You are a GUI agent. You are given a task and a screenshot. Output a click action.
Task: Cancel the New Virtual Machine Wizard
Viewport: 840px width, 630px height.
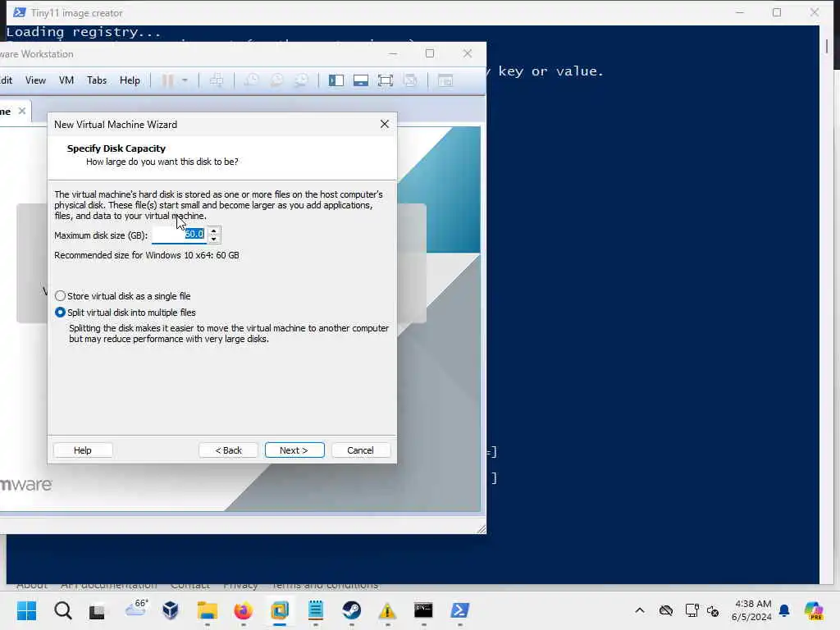pos(361,450)
